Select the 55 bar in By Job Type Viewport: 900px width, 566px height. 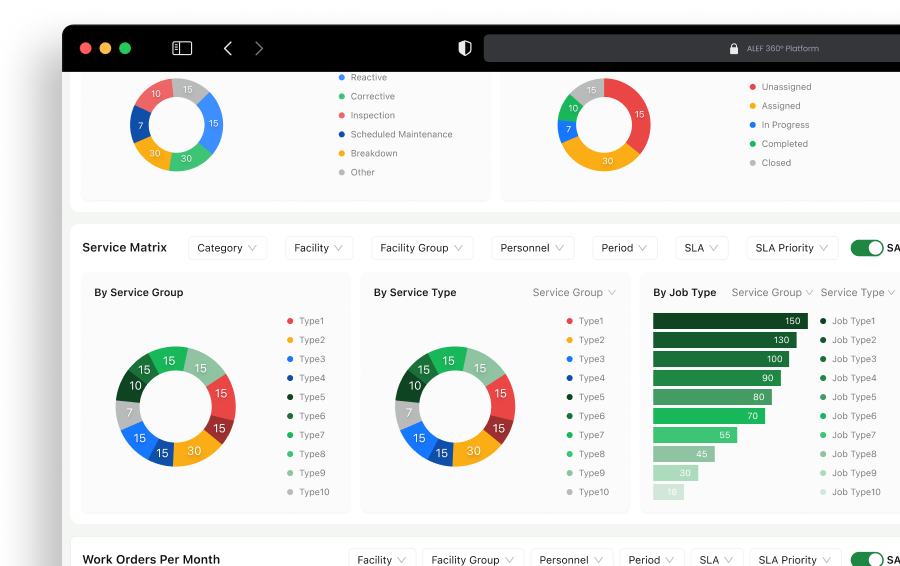pyautogui.click(x=695, y=435)
